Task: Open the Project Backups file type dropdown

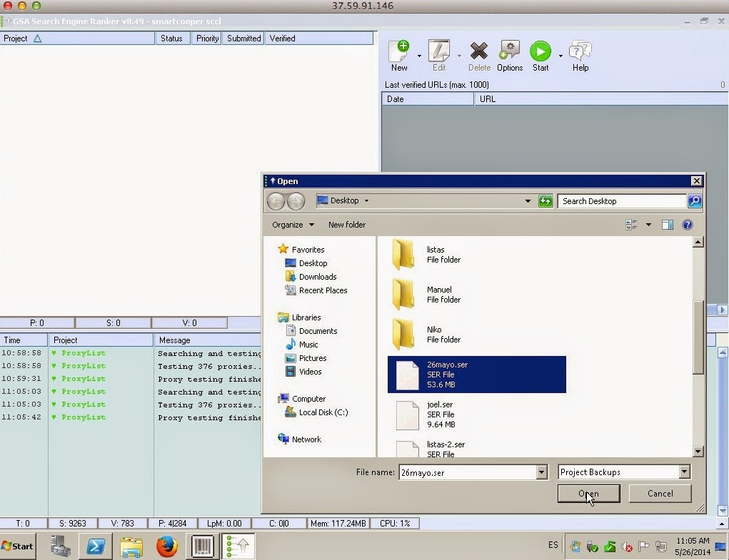Action: click(684, 472)
